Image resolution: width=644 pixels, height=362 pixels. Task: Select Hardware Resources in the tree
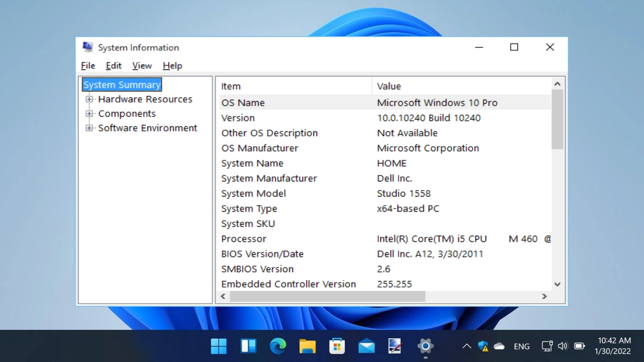145,99
